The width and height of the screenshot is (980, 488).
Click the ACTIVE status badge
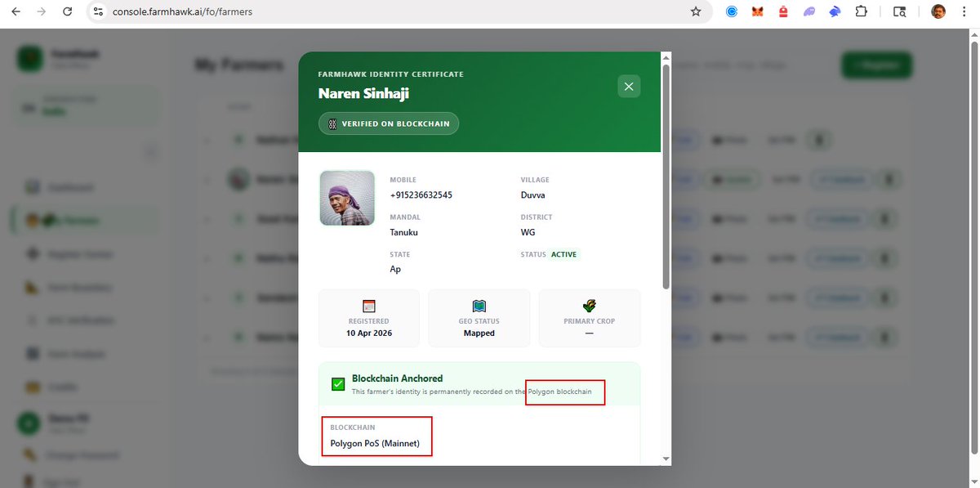[x=563, y=254]
